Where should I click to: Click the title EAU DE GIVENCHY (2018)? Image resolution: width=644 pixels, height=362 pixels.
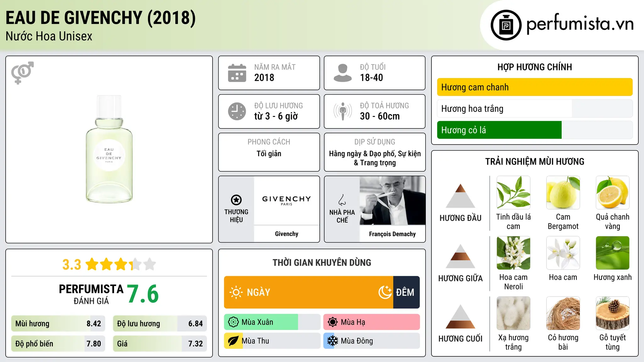101,18
